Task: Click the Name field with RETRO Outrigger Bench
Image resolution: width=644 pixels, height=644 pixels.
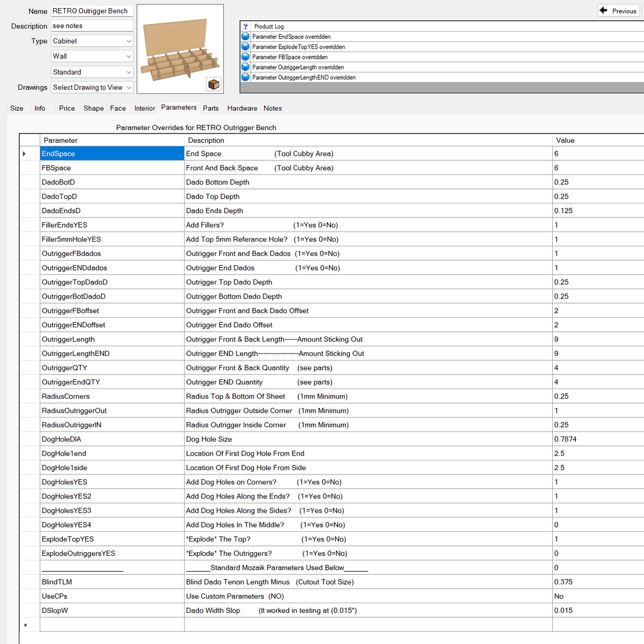Action: click(x=92, y=11)
